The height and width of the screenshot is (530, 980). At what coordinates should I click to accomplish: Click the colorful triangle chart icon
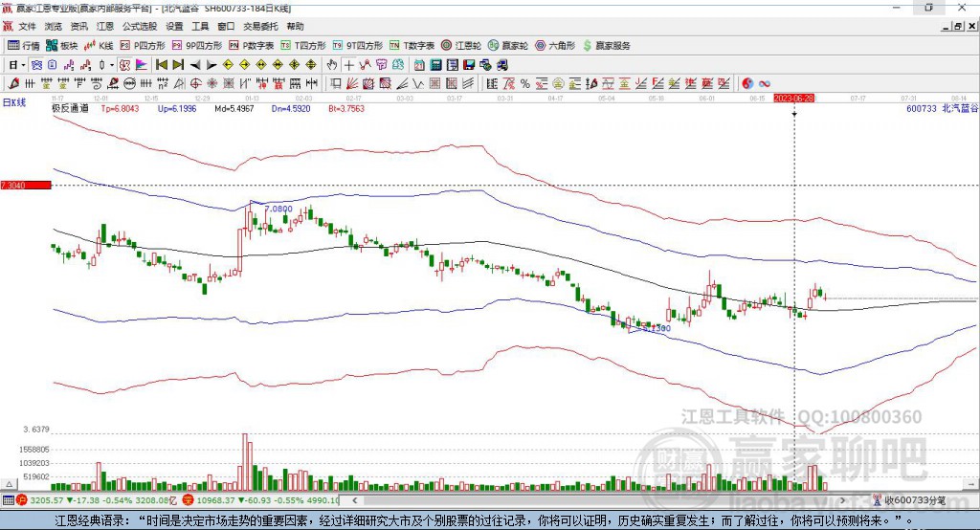[142, 65]
